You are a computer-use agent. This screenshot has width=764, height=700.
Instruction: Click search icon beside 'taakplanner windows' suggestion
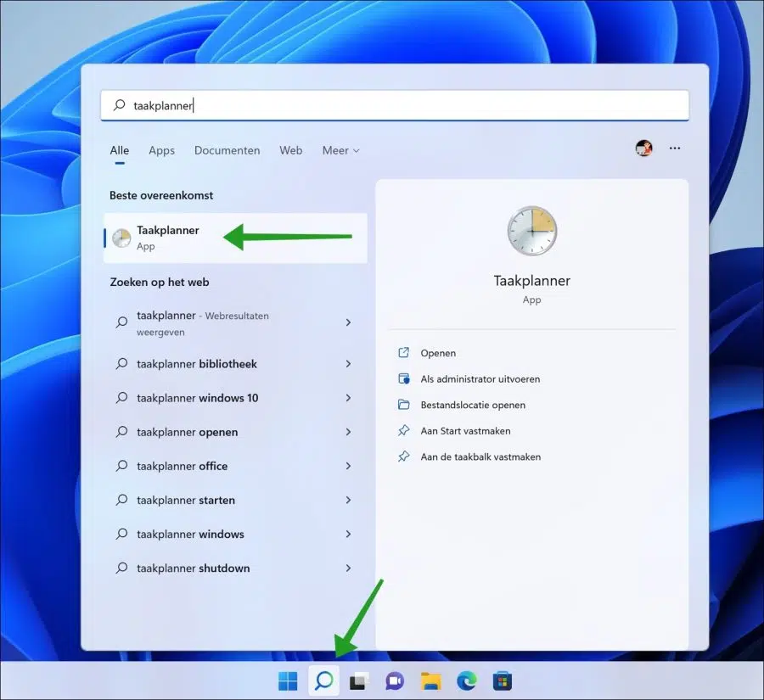[121, 535]
